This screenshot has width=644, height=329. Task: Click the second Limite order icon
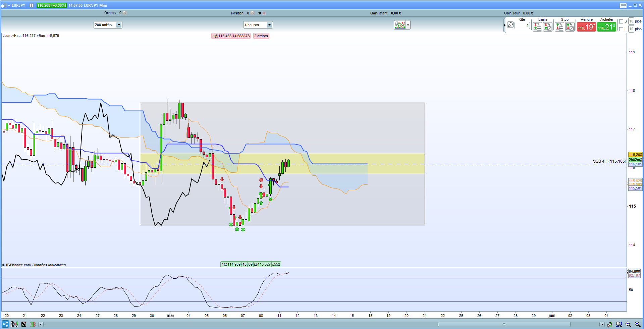547,27
